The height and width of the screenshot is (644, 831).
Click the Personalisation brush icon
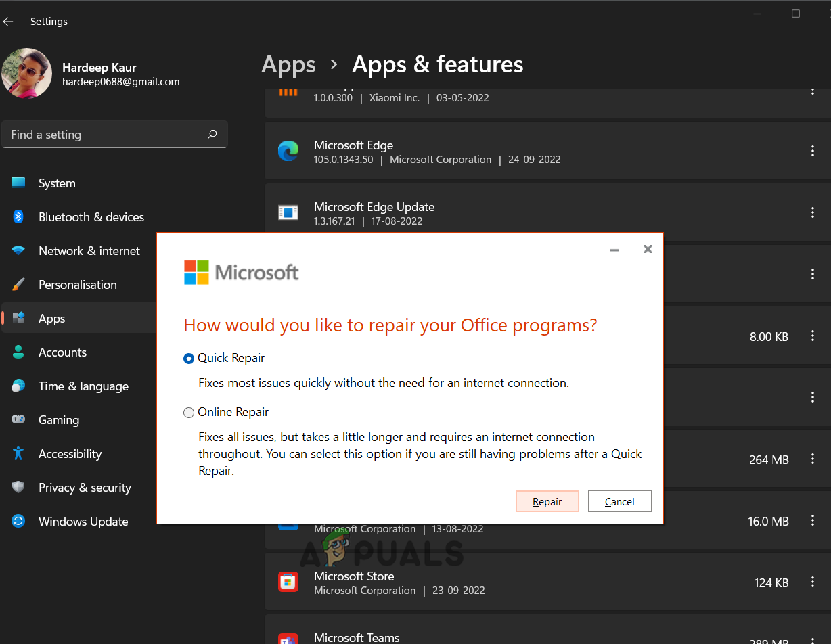(18, 285)
